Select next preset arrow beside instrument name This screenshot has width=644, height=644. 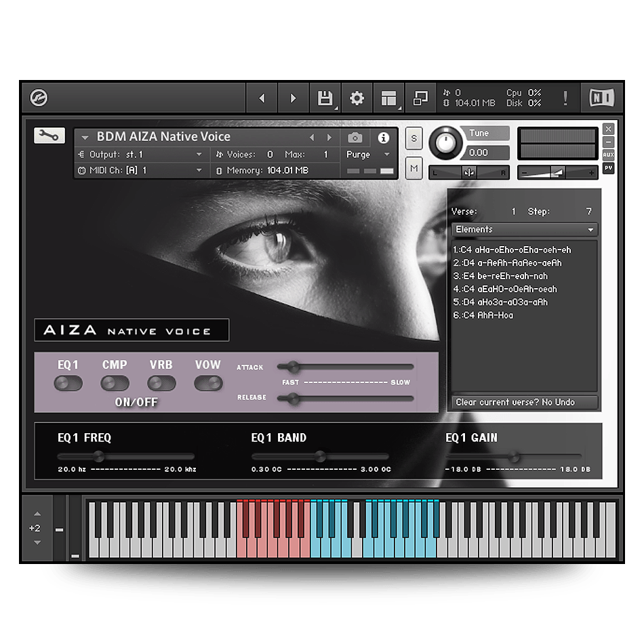click(329, 138)
